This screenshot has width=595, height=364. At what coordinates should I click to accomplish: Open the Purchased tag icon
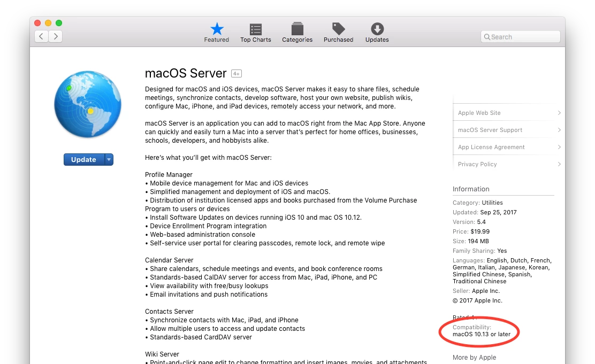(339, 29)
